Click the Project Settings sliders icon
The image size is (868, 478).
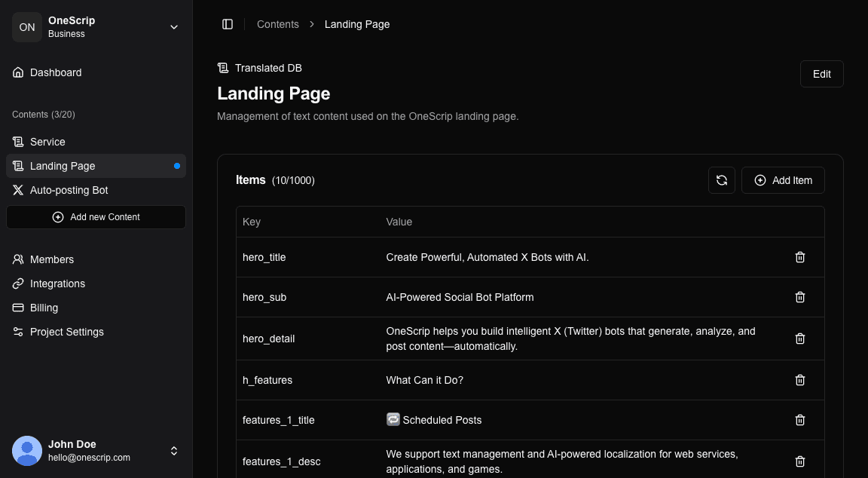coord(18,332)
